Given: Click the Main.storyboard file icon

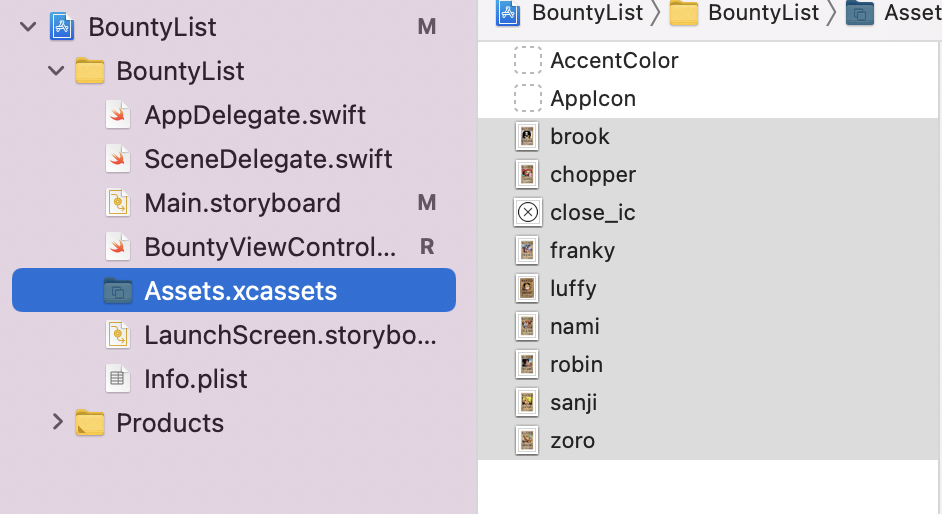Looking at the screenshot, I should pos(118,202).
